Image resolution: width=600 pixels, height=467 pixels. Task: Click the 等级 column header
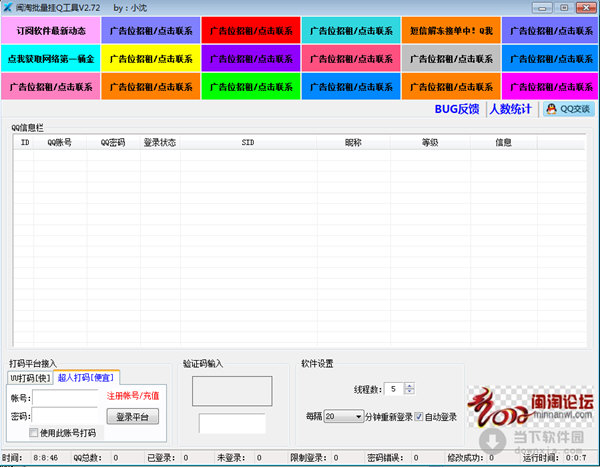(x=430, y=142)
